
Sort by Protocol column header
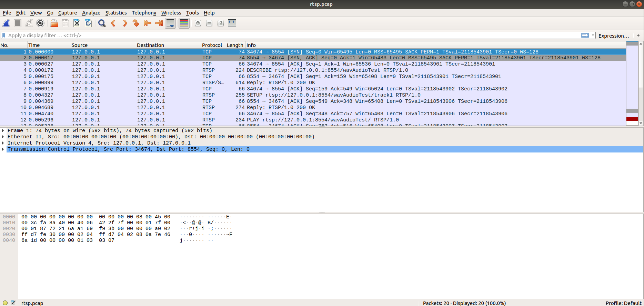click(x=213, y=45)
